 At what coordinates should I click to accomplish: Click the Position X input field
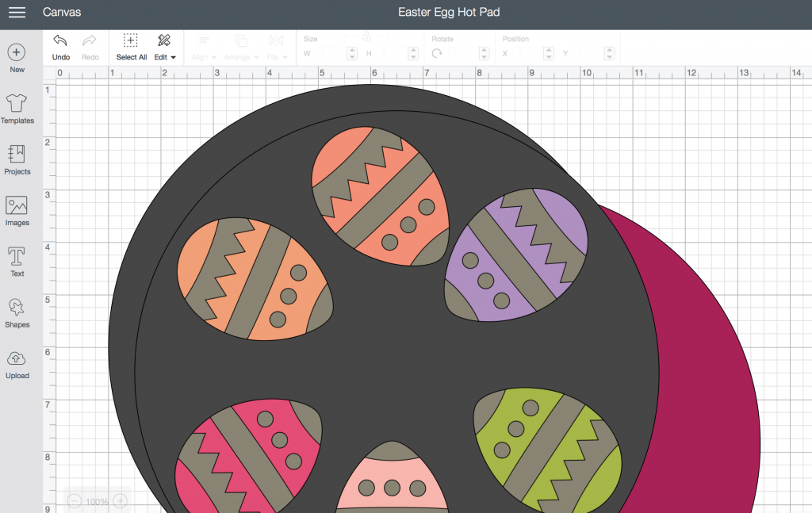click(x=529, y=53)
